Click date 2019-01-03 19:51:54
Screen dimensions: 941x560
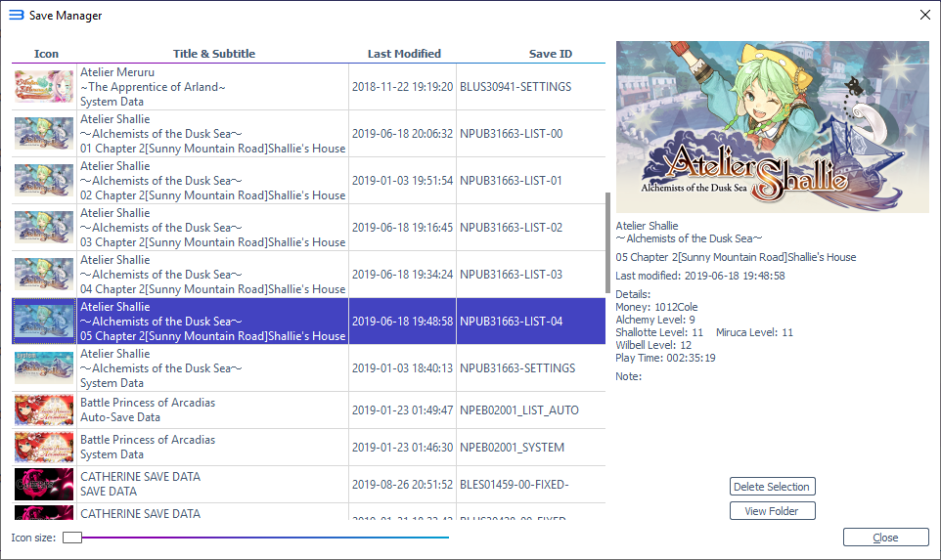pos(402,180)
